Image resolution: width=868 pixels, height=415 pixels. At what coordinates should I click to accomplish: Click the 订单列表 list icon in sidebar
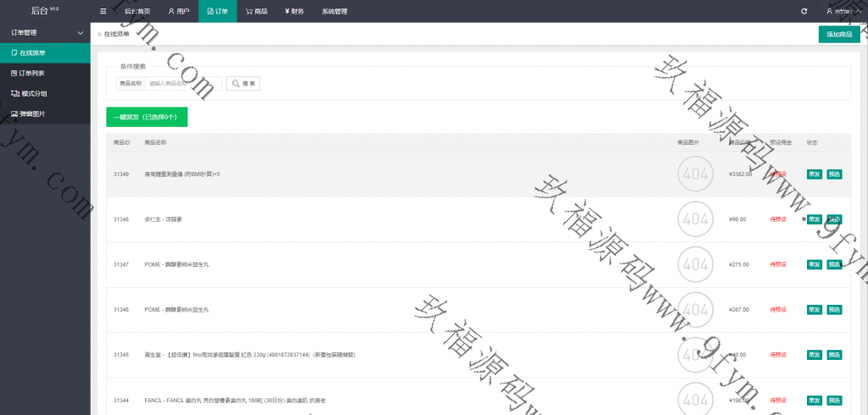click(x=14, y=73)
